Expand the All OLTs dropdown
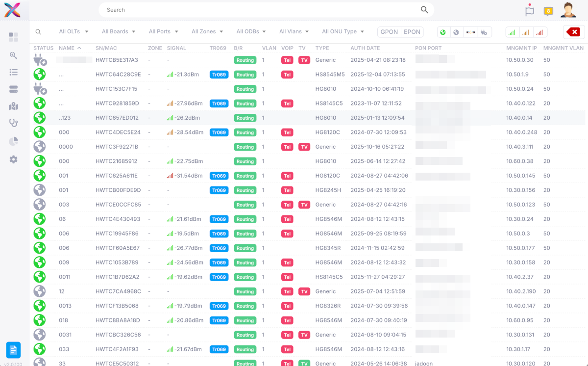The image size is (588, 366). pyautogui.click(x=73, y=31)
